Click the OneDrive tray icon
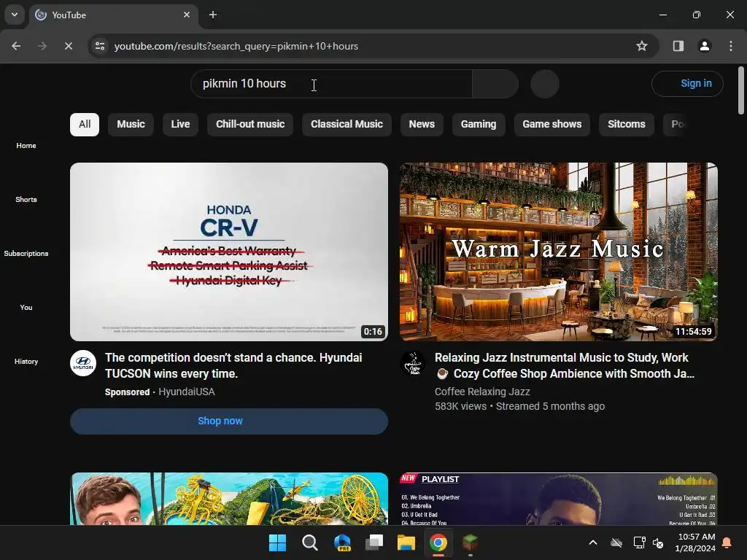747x560 pixels. 616,542
